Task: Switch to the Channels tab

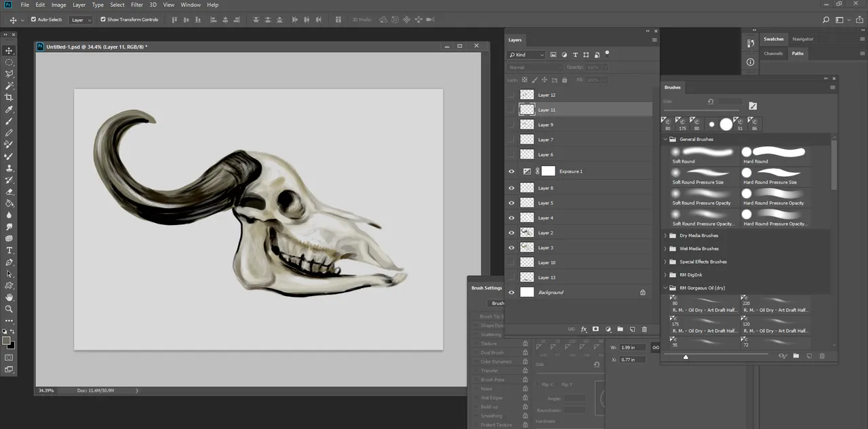Action: tap(773, 54)
